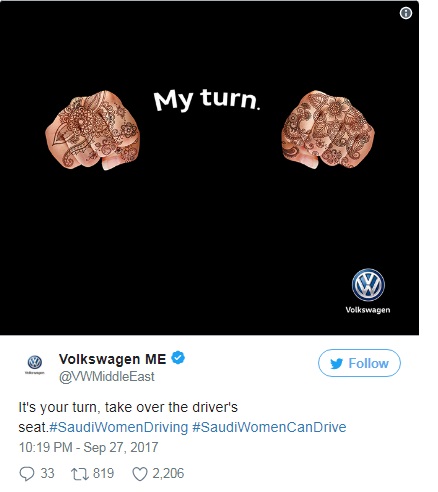Screen dimensions: 438x492
Task: Click the "My turn." headline in the image
Action: tap(207, 99)
